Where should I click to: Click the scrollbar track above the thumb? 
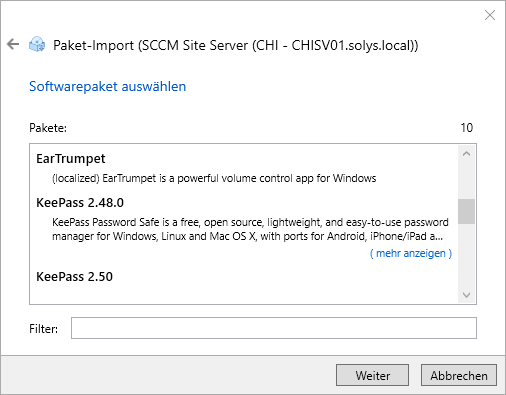coord(466,180)
